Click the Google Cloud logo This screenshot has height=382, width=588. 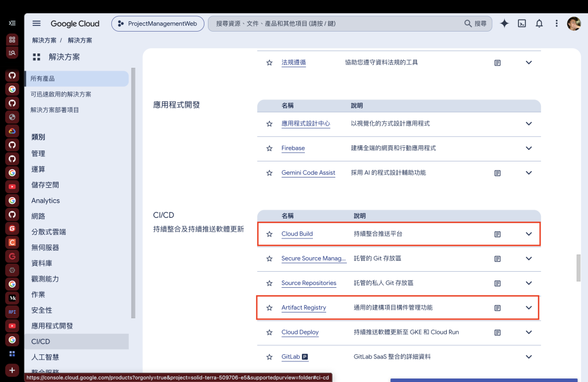(x=75, y=24)
